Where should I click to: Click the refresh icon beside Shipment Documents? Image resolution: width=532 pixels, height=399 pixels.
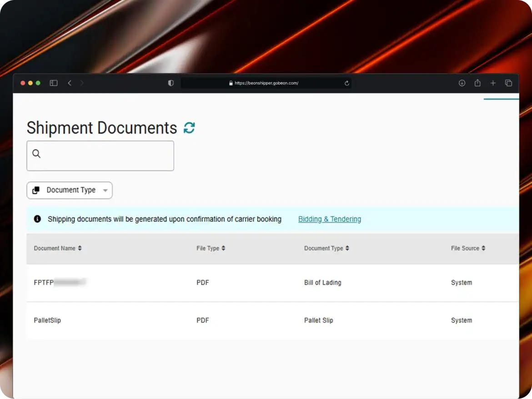click(x=189, y=128)
